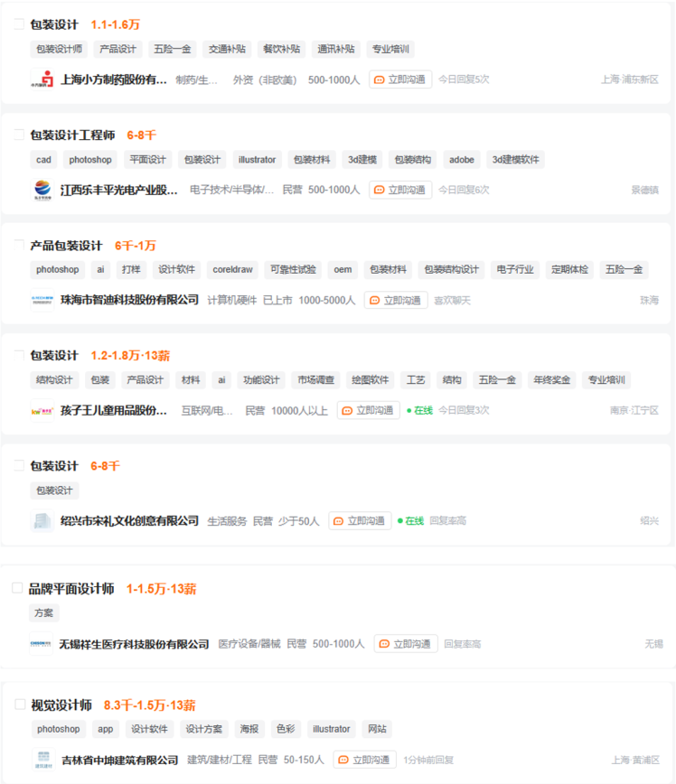Image resolution: width=676 pixels, height=784 pixels.
Task: Click the oem tag
Action: pyautogui.click(x=343, y=269)
